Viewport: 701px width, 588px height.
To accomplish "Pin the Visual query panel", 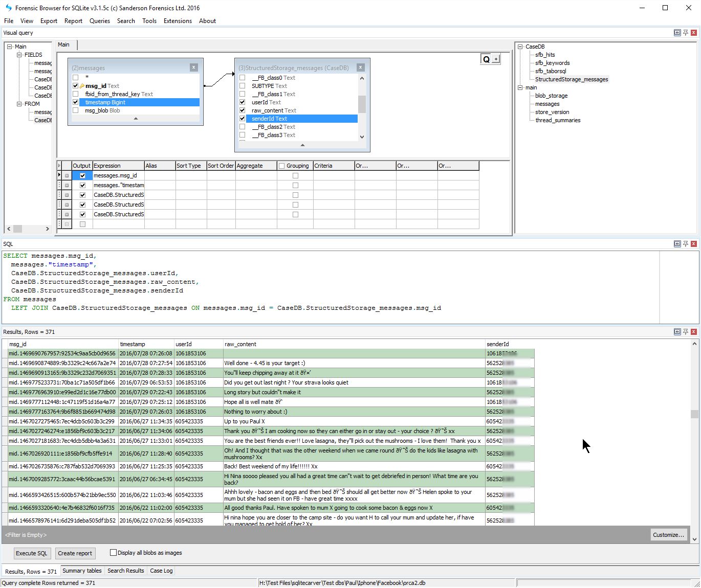I will pos(686,33).
